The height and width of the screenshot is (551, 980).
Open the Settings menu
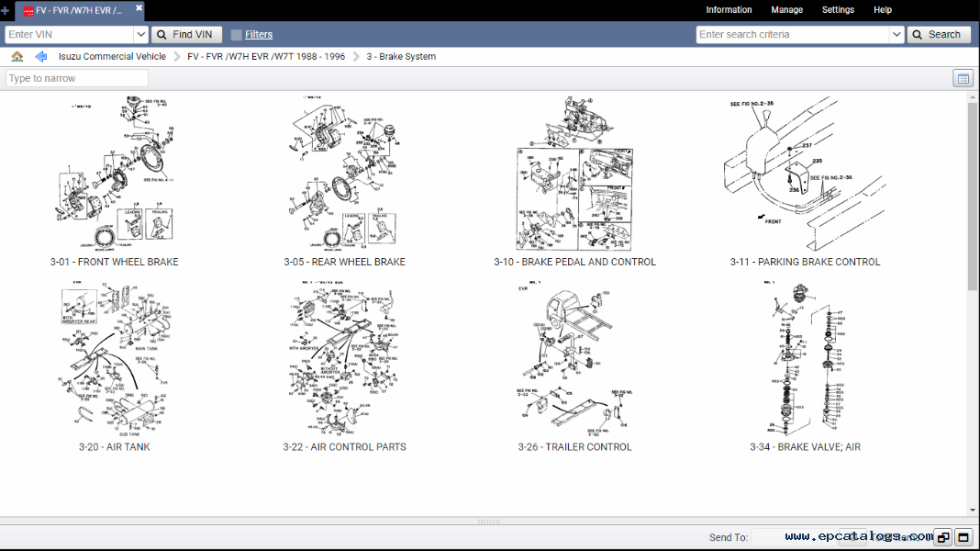pos(838,10)
